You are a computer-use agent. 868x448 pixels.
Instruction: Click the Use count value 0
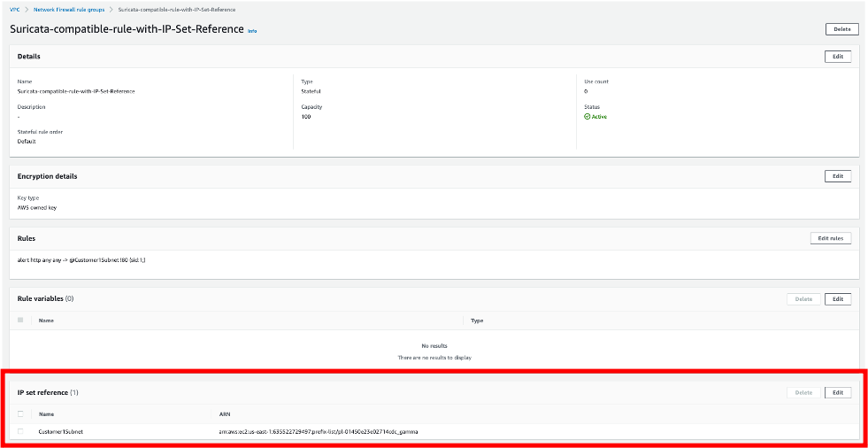coord(586,91)
